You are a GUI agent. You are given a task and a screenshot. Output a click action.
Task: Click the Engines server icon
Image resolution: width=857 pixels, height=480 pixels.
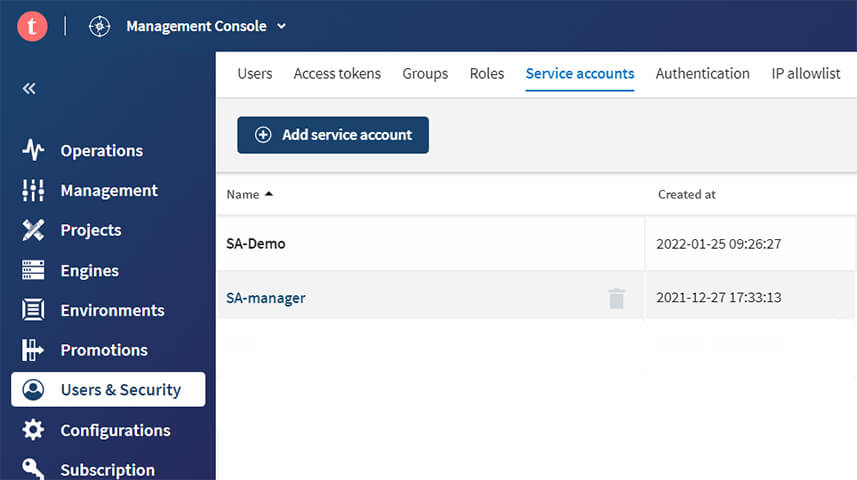pos(33,270)
